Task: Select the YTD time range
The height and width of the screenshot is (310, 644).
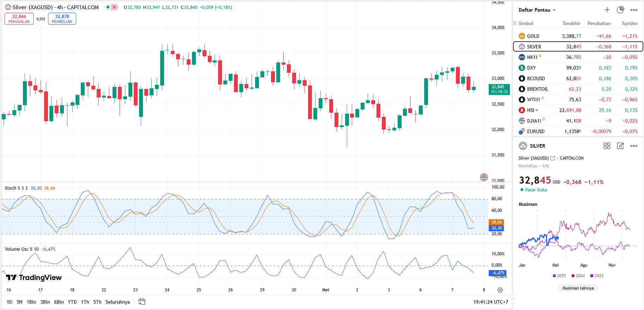Action: point(72,302)
